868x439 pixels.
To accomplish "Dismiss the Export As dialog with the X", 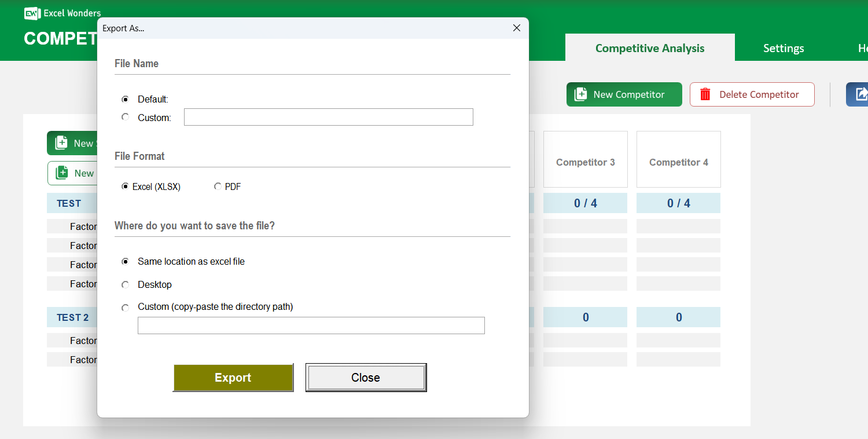I will tap(516, 27).
